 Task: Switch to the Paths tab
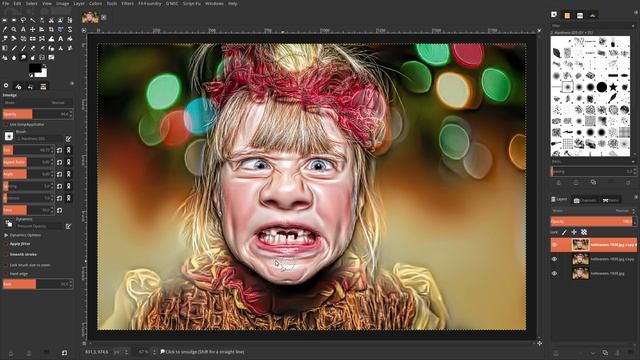pos(611,200)
